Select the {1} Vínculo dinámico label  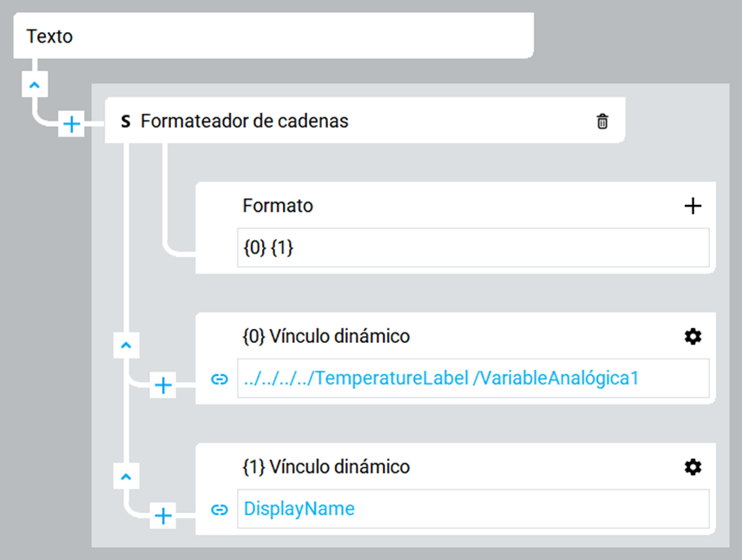pos(325,467)
